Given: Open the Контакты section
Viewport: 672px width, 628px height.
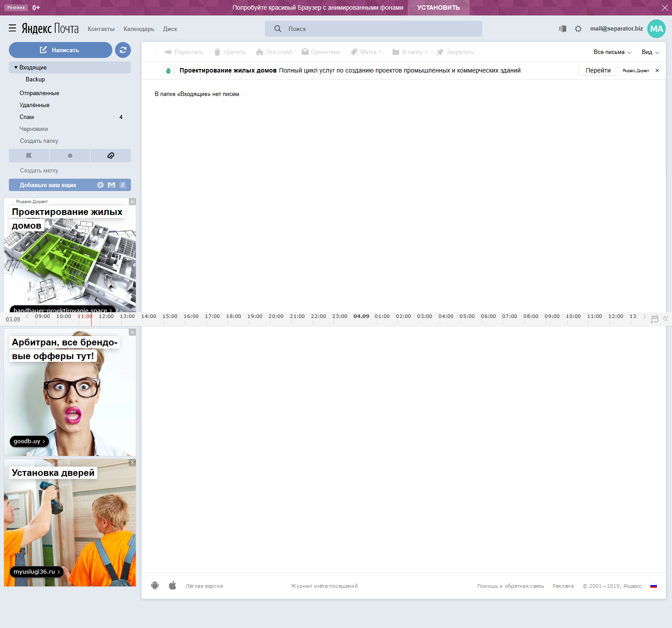Looking at the screenshot, I should pos(101,29).
